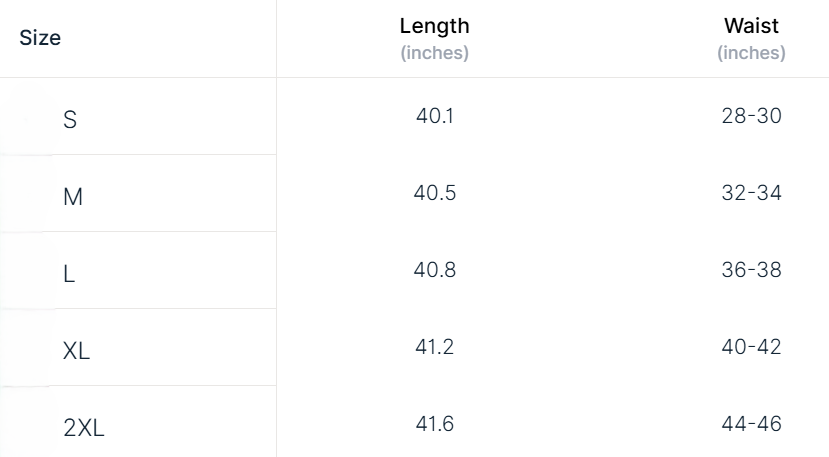Image resolution: width=829 pixels, height=457 pixels.
Task: Select the 2XL size row label
Action: coord(84,427)
